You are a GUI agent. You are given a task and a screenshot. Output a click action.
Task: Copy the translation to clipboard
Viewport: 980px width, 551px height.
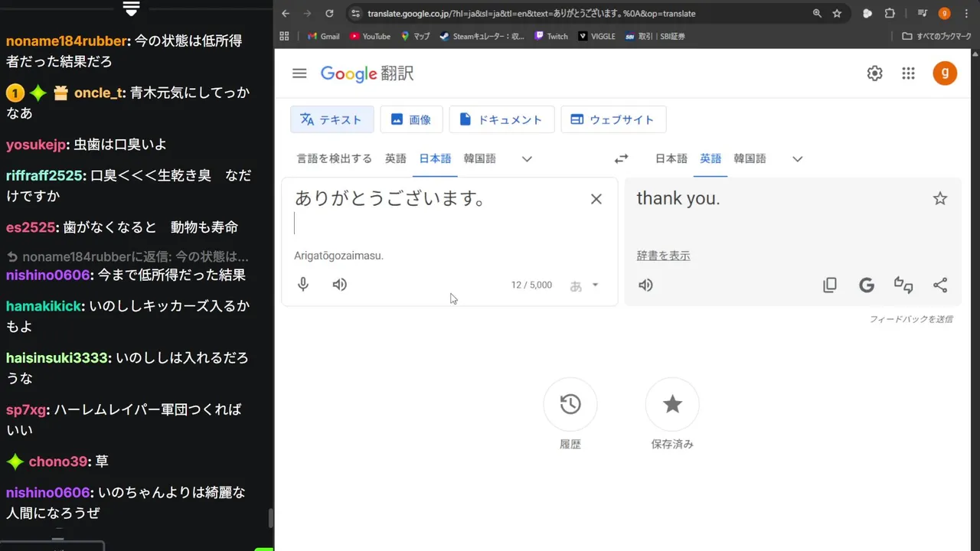tap(830, 285)
